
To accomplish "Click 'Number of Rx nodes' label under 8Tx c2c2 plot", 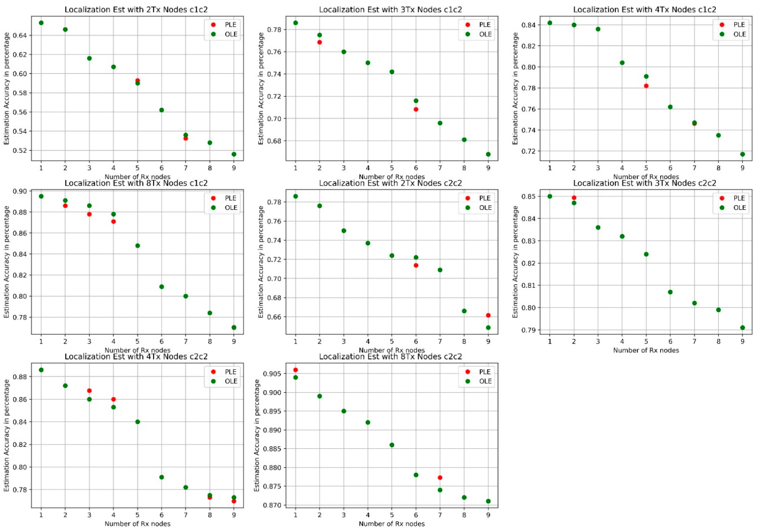I will [392, 524].
